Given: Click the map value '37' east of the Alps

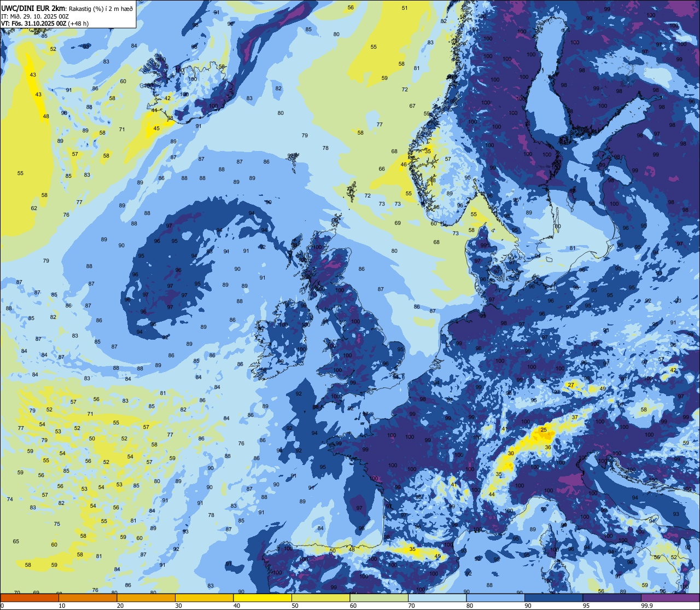Looking at the screenshot, I should point(575,417).
